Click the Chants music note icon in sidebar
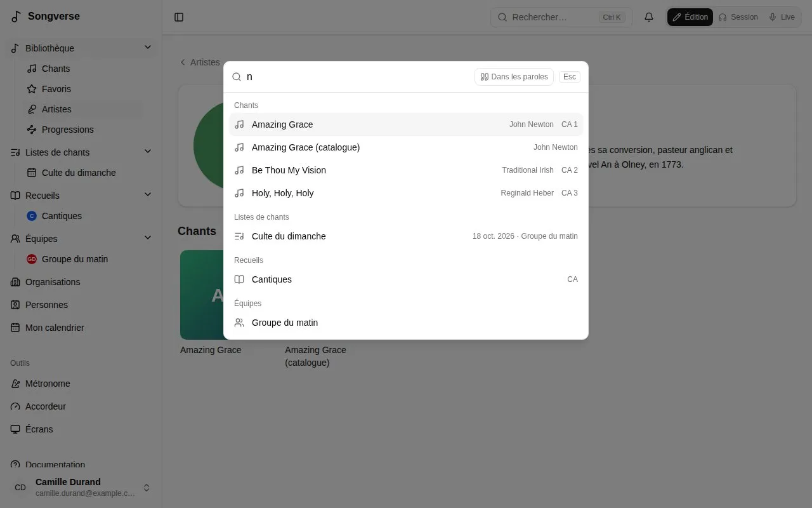812x508 pixels. coord(32,69)
